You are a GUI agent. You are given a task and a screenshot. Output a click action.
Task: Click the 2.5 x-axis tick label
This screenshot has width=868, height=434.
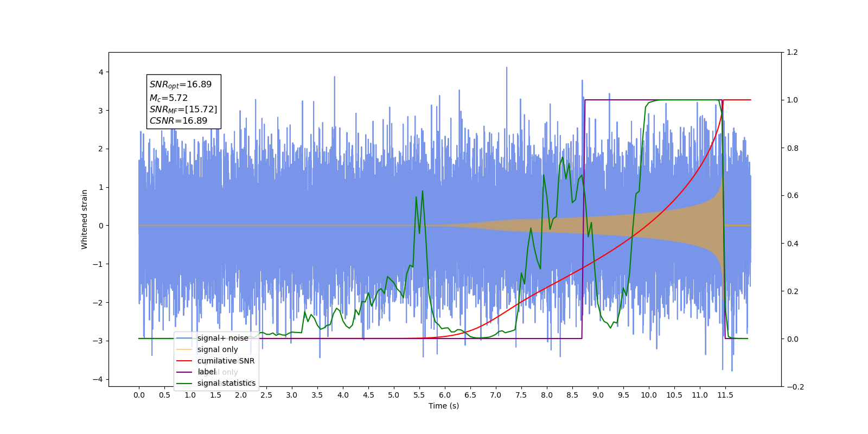tap(266, 395)
